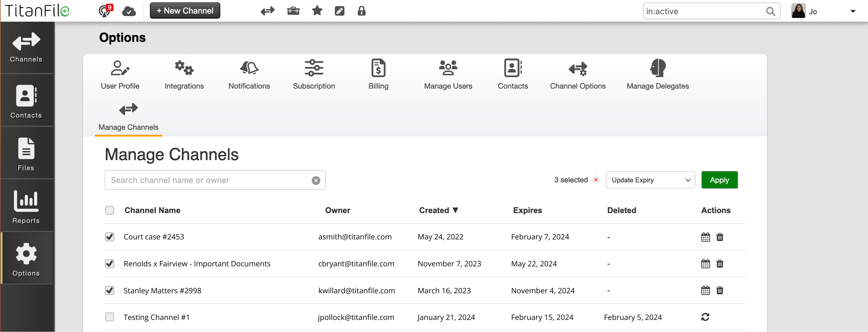Screen dimensions: 868x332
Task: Open Notifications settings icon
Action: [249, 74]
